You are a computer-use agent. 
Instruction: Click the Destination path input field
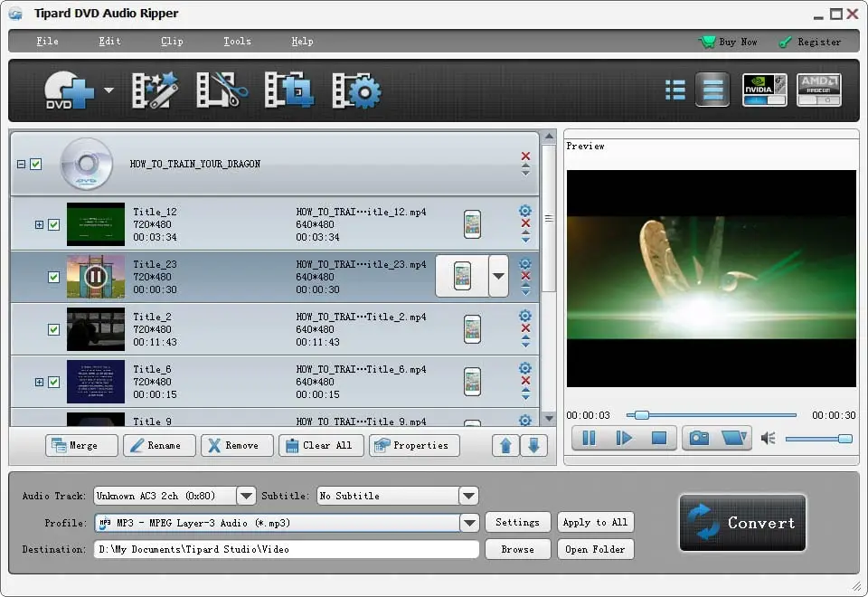pos(287,549)
